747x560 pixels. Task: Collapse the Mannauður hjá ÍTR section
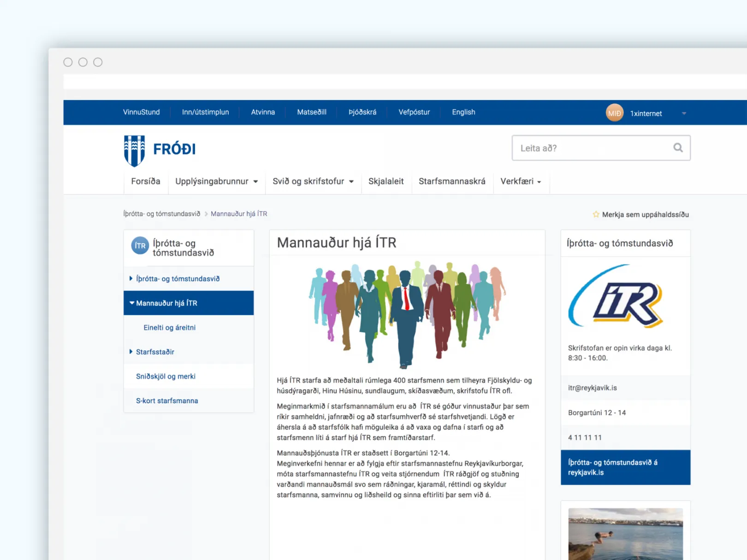point(132,303)
